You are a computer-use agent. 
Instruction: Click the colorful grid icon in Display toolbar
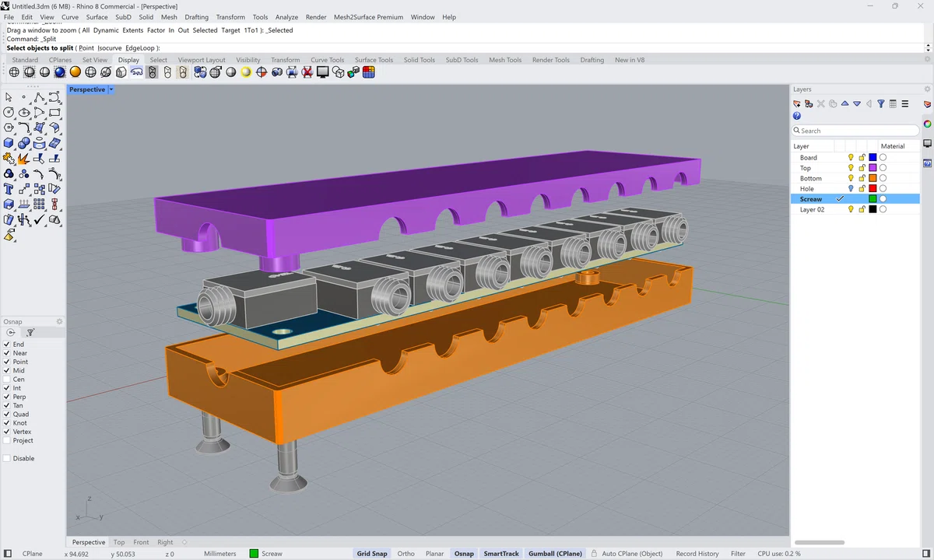click(369, 72)
